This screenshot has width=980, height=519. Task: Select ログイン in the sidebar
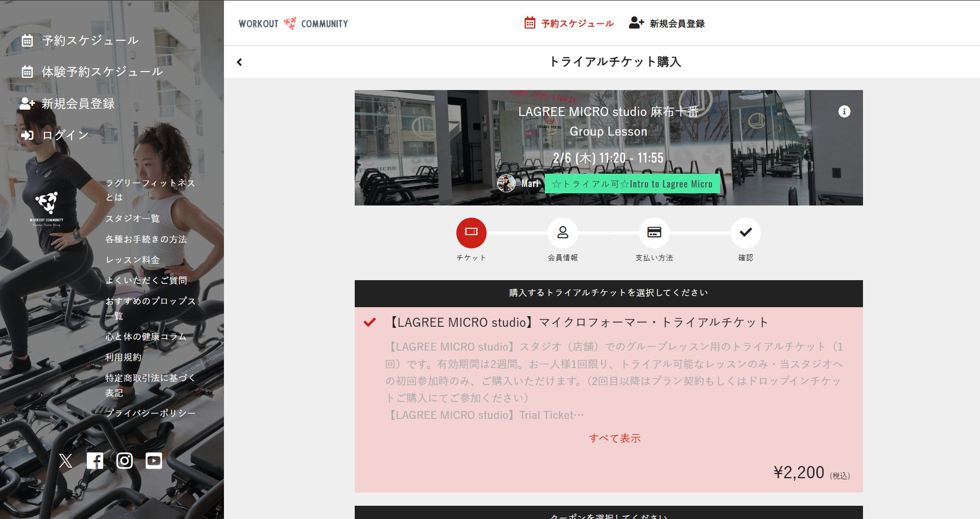click(66, 136)
